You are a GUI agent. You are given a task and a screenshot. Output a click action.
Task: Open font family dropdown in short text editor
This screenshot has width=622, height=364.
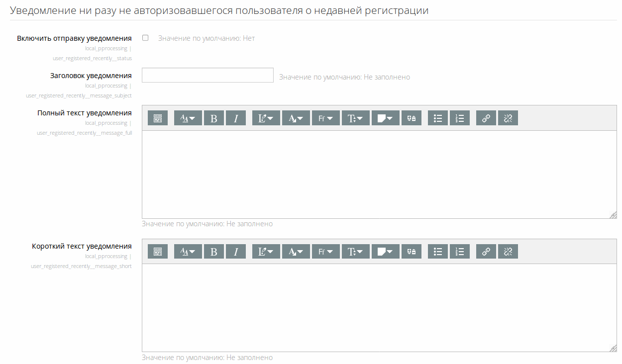coord(326,251)
